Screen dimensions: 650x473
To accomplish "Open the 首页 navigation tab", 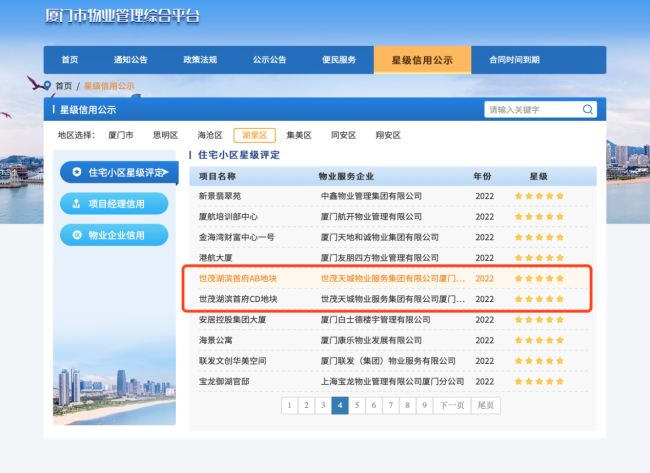I will 70,60.
